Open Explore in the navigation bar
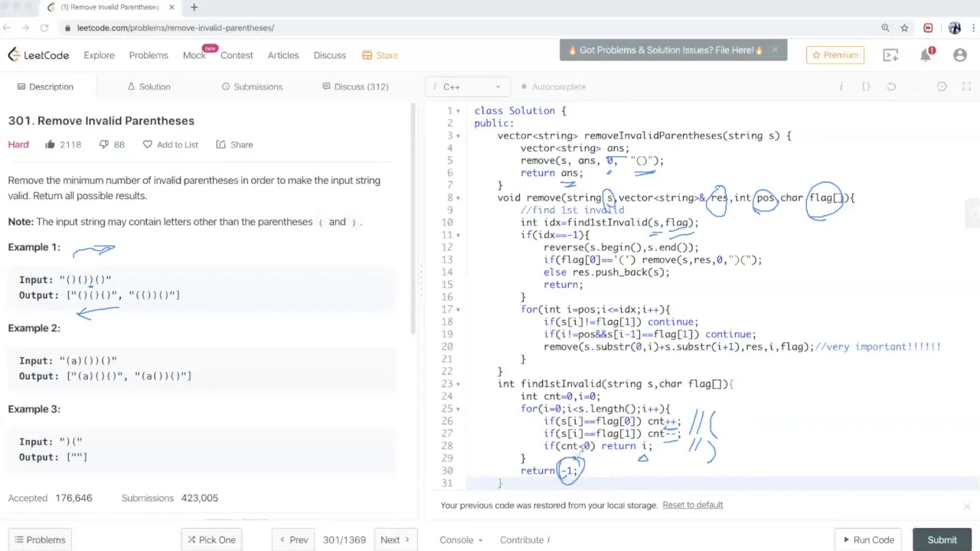The height and width of the screenshot is (551, 980). click(x=99, y=55)
